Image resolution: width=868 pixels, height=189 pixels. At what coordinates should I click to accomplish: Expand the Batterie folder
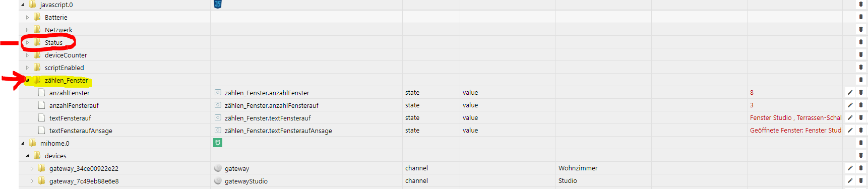[x=27, y=17]
